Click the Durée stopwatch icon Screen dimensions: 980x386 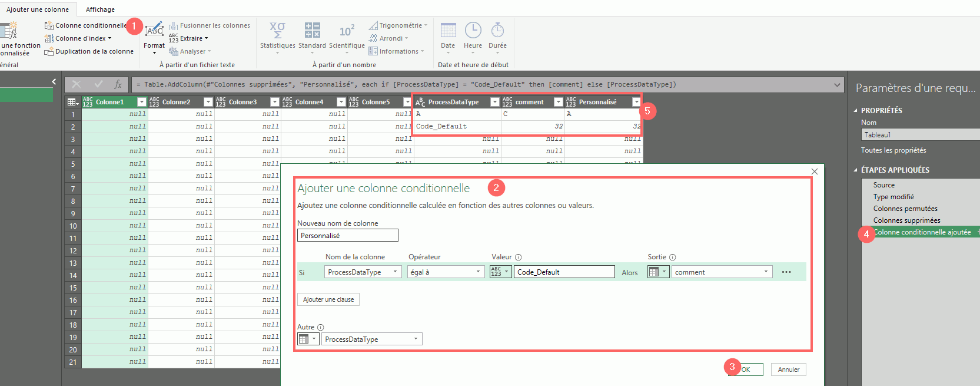497,30
